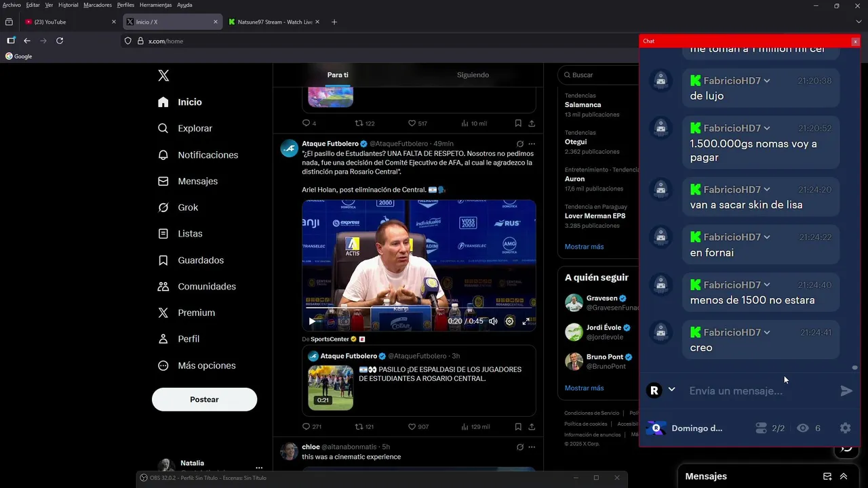Open browser tab list dropdown
868x488 pixels.
click(859, 22)
